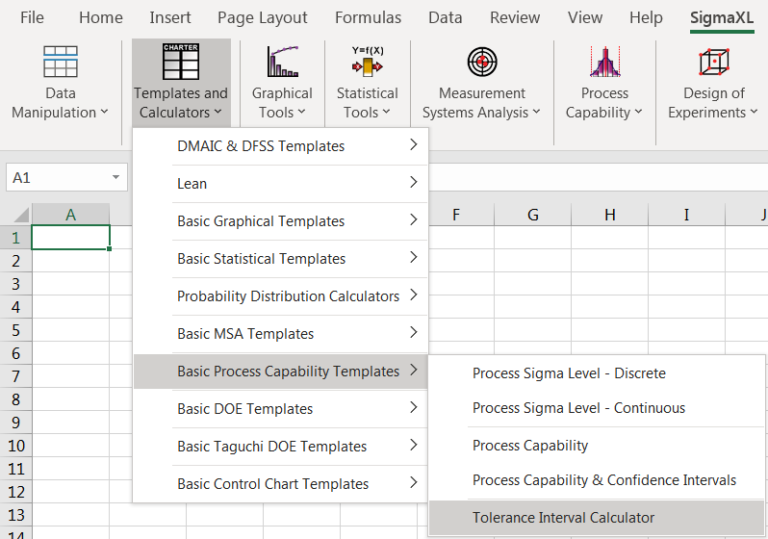
Task: Select Process Capability & Confidence Intervals
Action: pyautogui.click(x=604, y=480)
